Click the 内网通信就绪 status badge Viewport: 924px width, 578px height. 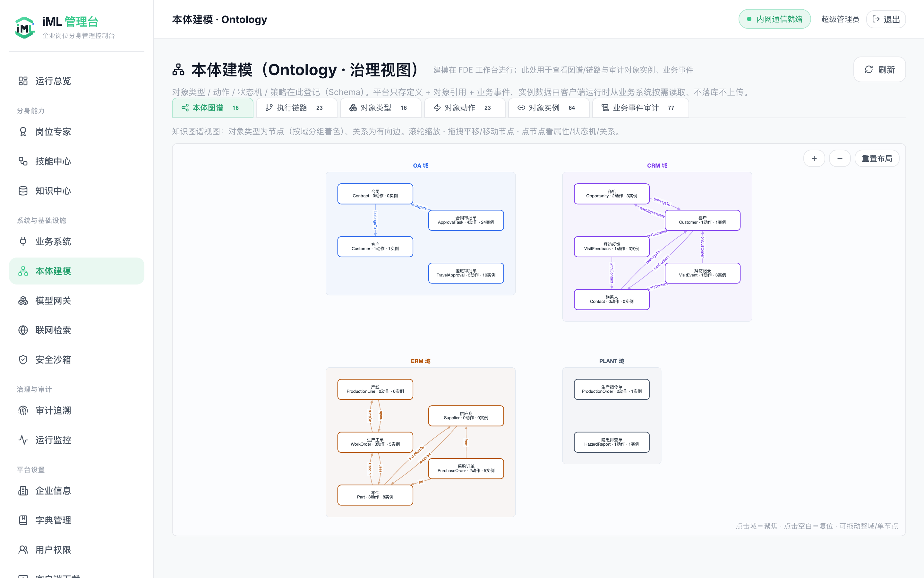pyautogui.click(x=774, y=19)
